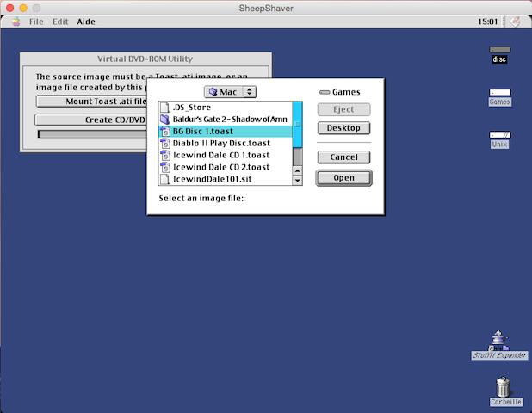
Task: Open the File menu
Action: [x=36, y=22]
